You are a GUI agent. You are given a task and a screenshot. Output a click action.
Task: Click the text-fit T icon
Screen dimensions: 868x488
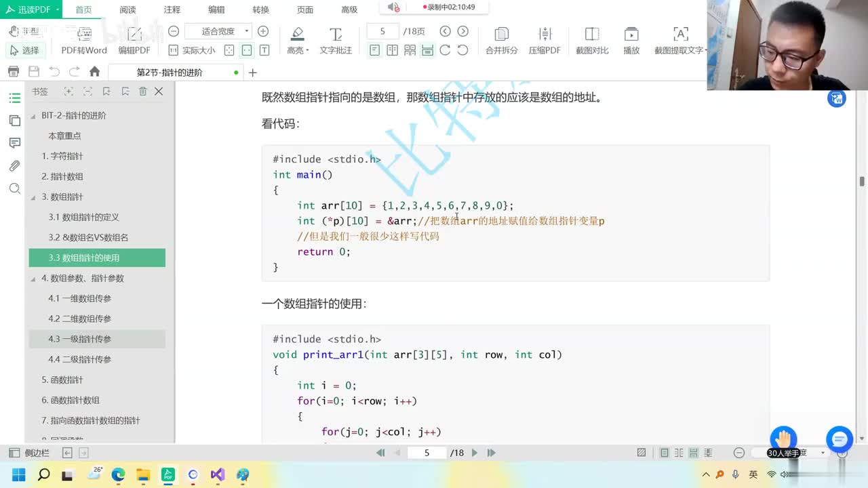[x=264, y=50]
